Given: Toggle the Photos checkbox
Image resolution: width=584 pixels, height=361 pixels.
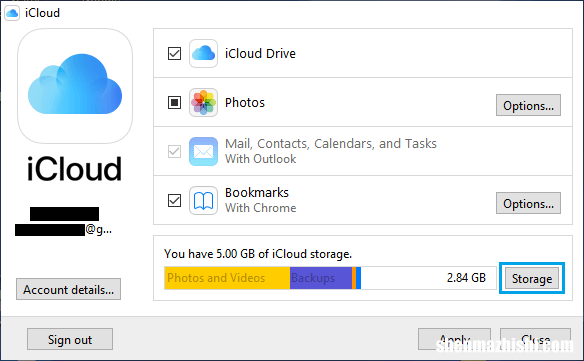Looking at the screenshot, I should click(174, 102).
